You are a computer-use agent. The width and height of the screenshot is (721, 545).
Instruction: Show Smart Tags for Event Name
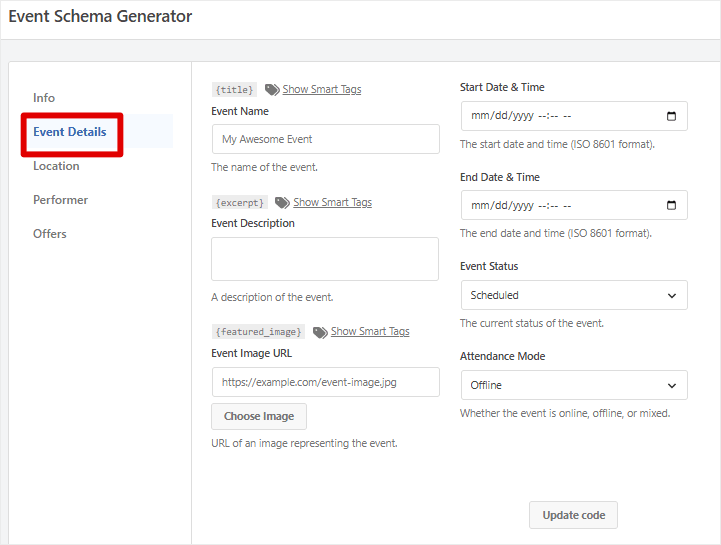(322, 89)
